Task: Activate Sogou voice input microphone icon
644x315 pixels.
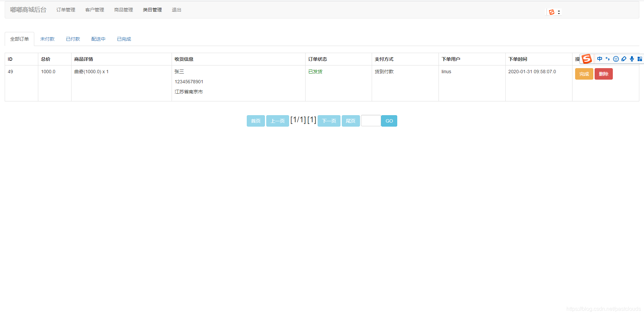Action: tap(632, 59)
